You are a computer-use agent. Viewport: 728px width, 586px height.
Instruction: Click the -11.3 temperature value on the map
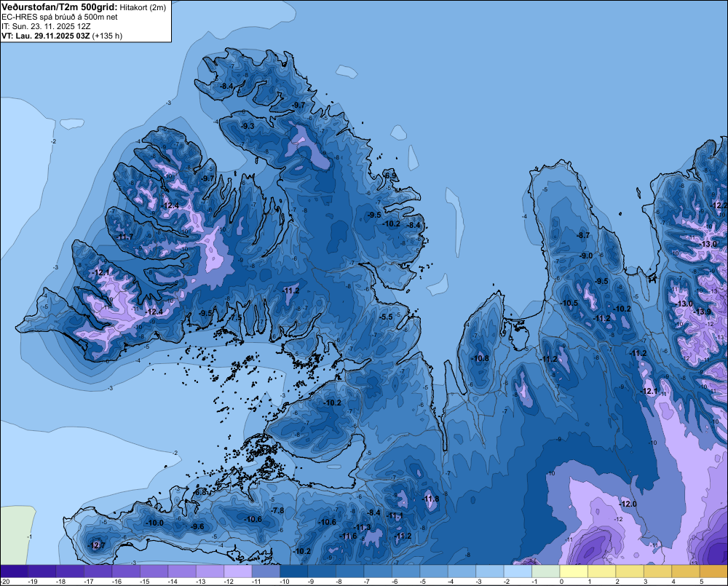[x=363, y=527]
